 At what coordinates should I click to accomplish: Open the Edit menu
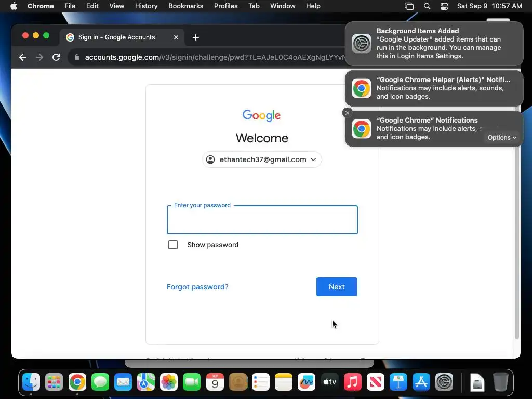[92, 6]
